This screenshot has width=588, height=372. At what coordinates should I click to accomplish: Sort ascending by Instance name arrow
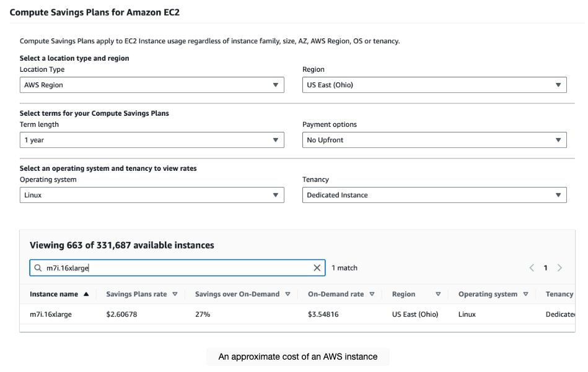[86, 294]
